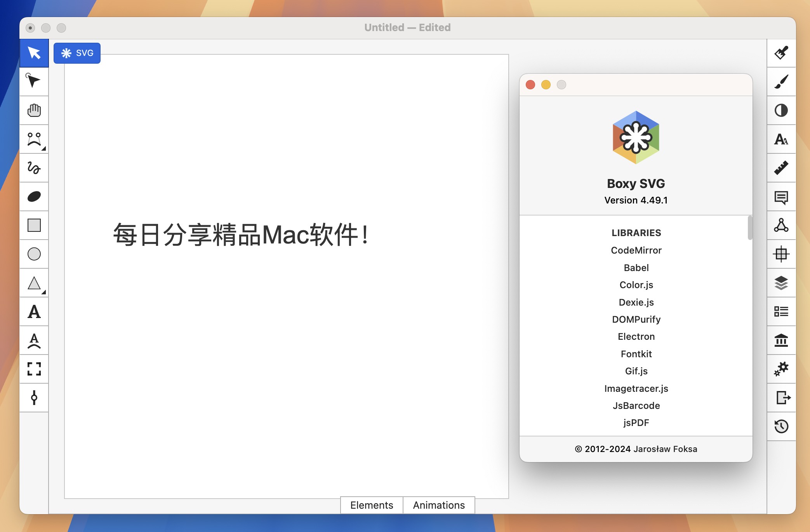This screenshot has width=810, height=532.
Task: Open the JsBarcode library link
Action: click(636, 405)
